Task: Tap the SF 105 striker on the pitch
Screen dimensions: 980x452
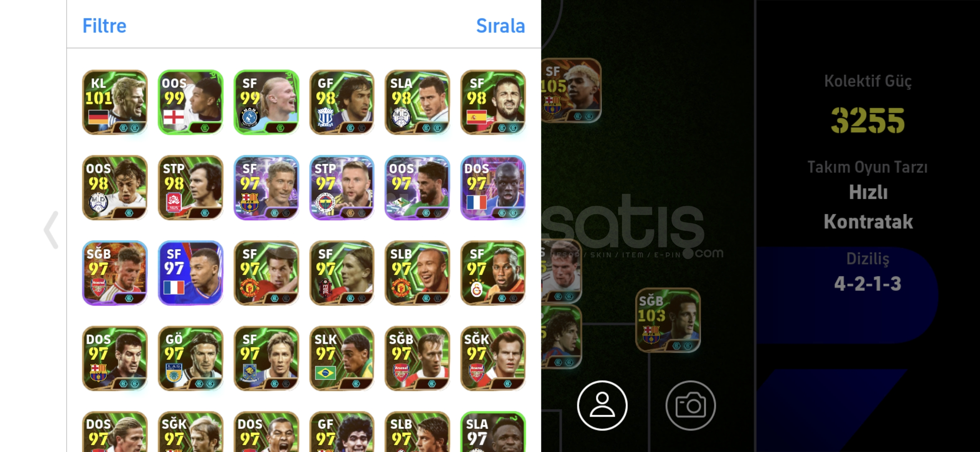Action: tap(571, 90)
